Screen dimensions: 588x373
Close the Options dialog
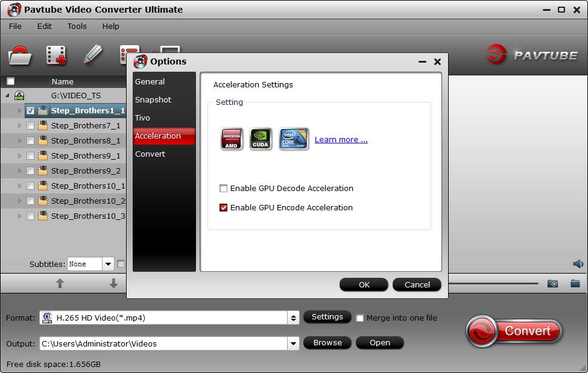(x=437, y=61)
